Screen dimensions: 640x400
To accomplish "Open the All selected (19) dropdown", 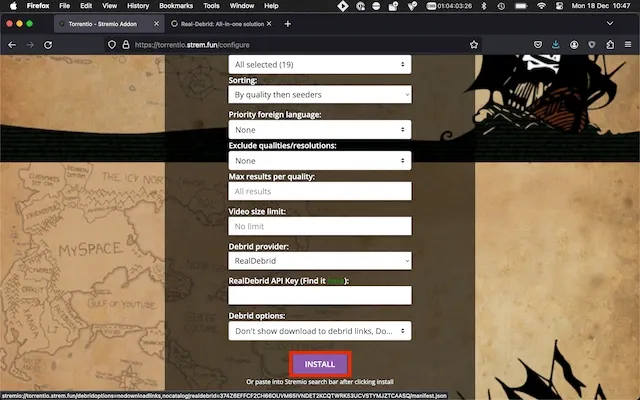I will [320, 64].
